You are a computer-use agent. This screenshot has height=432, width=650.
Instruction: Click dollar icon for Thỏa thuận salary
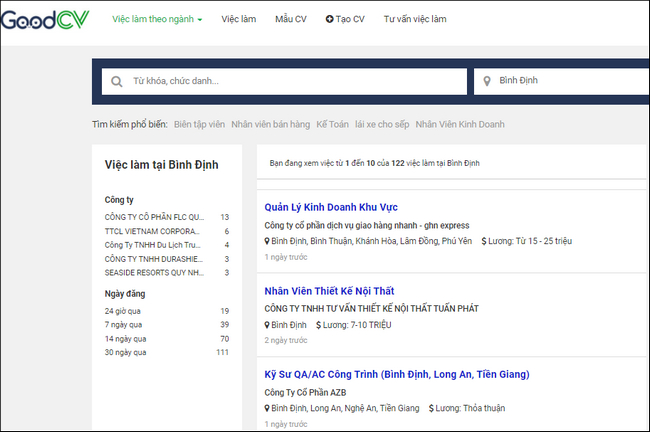tap(431, 408)
